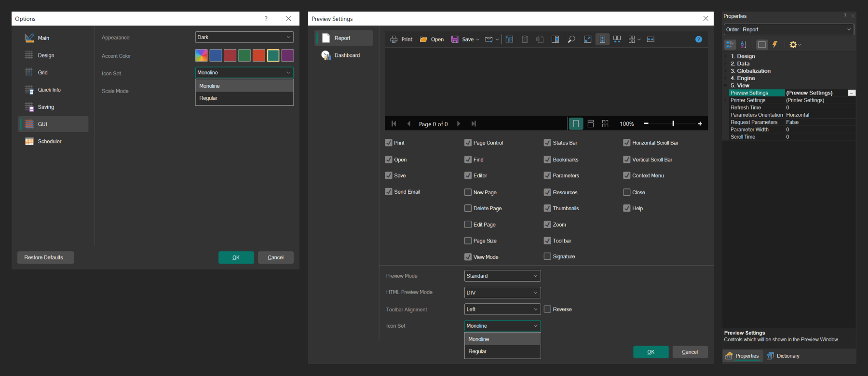This screenshot has width=868, height=376.
Task: Click Cancel in the Preview Settings dialog
Action: coord(690,352)
